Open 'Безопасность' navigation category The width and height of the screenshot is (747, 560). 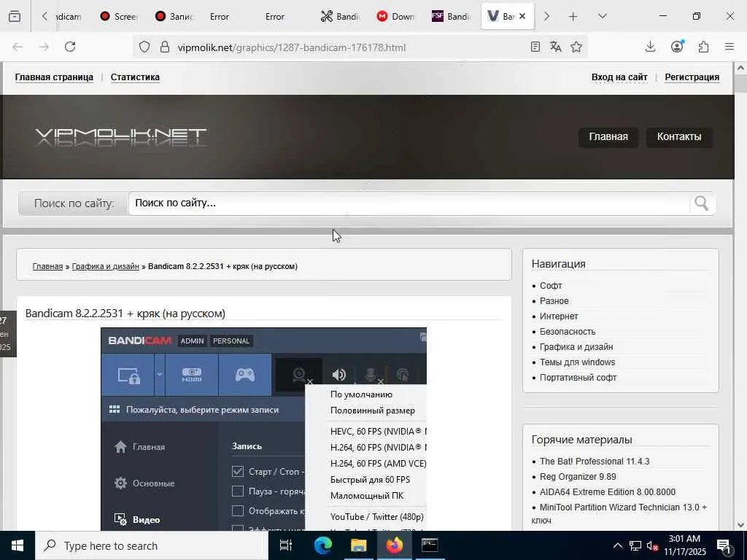pyautogui.click(x=568, y=332)
